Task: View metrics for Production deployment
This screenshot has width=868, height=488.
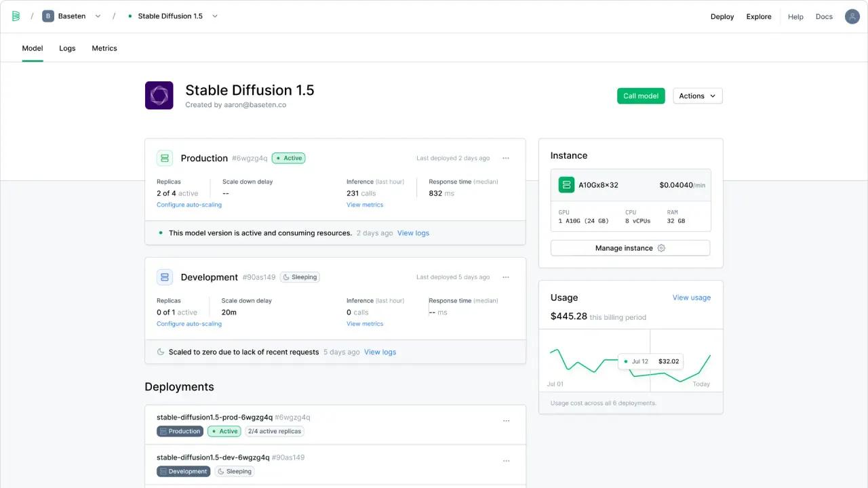Action: coord(365,205)
